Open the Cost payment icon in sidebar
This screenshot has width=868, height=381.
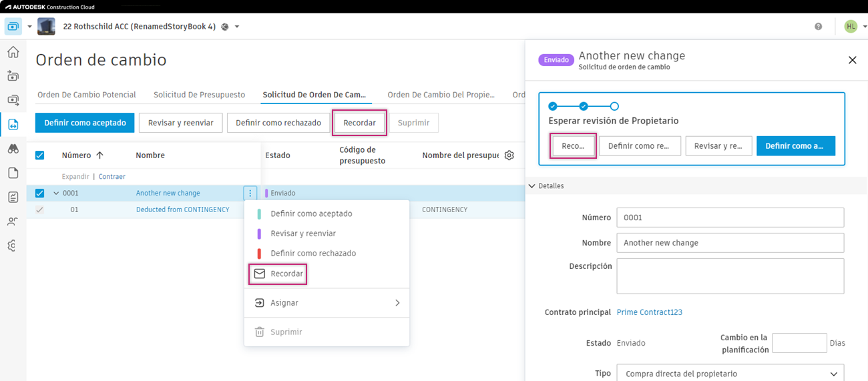pos(13,100)
